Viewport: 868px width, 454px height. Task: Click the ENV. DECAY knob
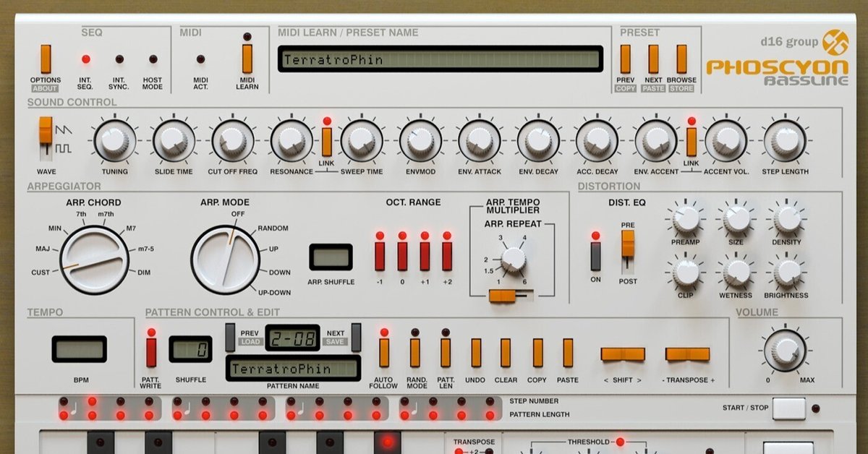(x=538, y=140)
